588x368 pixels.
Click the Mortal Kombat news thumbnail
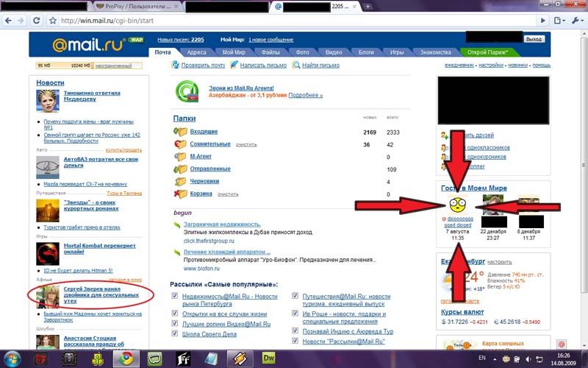(48, 253)
